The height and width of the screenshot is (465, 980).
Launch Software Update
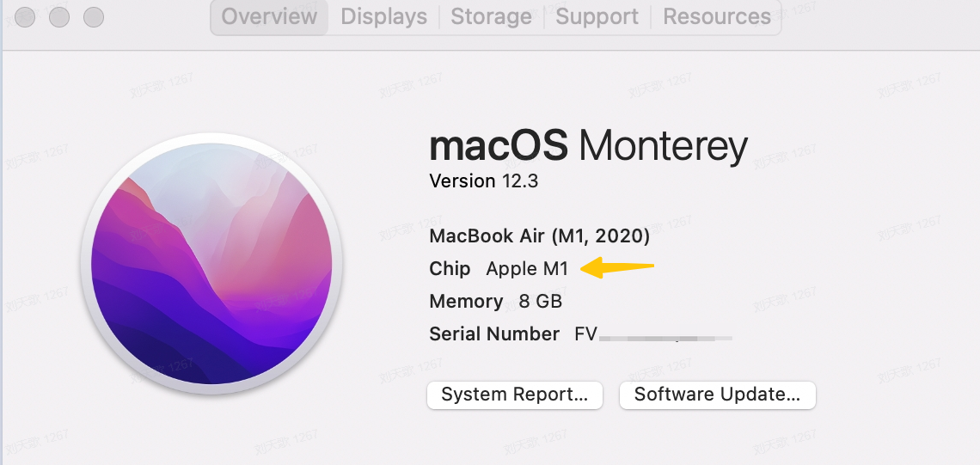(x=718, y=395)
